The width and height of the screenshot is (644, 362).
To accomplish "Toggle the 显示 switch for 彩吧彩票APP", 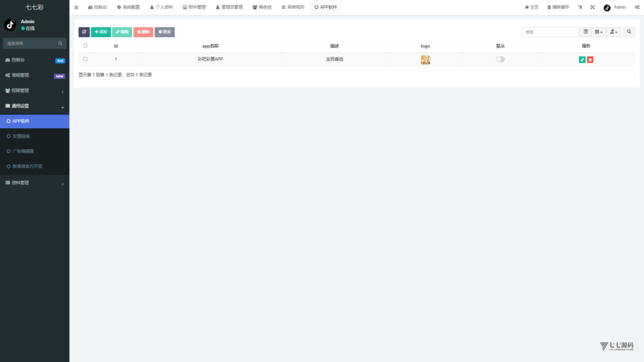I will (500, 59).
